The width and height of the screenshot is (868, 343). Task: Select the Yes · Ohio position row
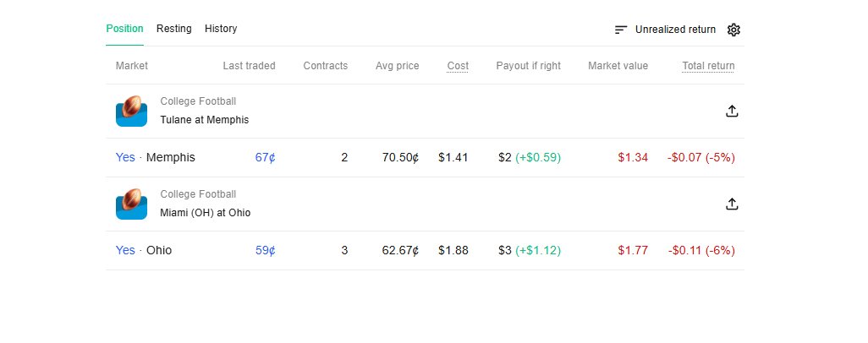click(x=426, y=251)
